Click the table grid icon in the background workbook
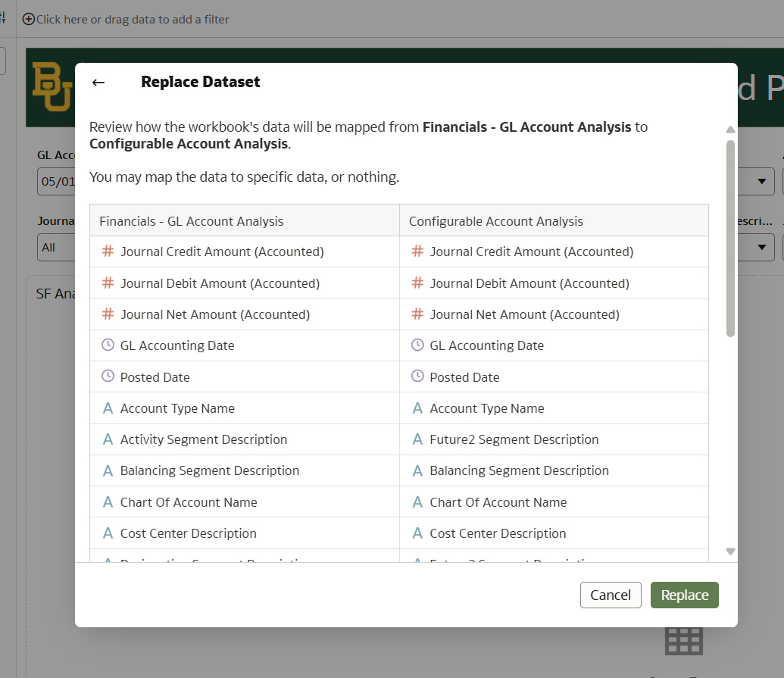This screenshot has width=784, height=678. coord(683,641)
